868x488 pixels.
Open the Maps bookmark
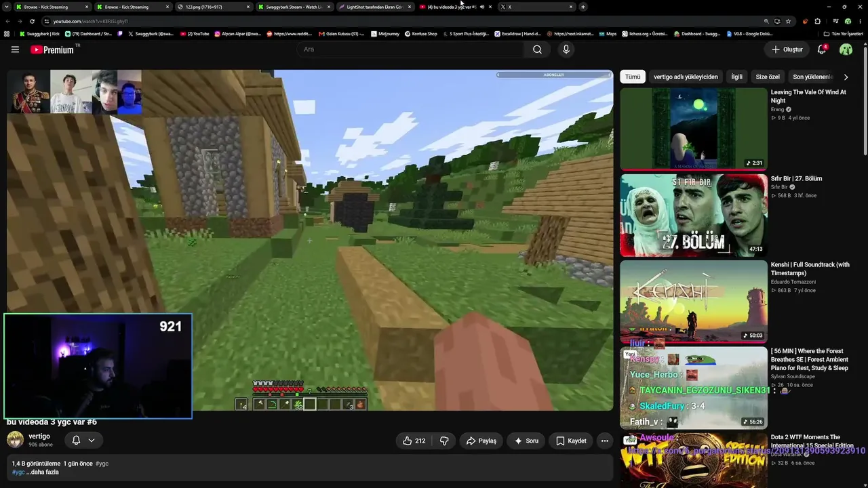coord(608,33)
